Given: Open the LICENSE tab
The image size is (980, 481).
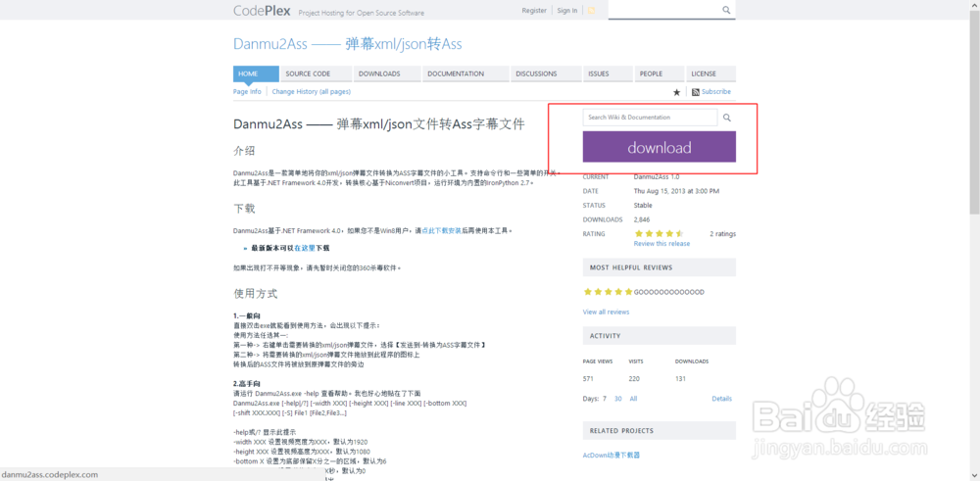Looking at the screenshot, I should click(711, 73).
